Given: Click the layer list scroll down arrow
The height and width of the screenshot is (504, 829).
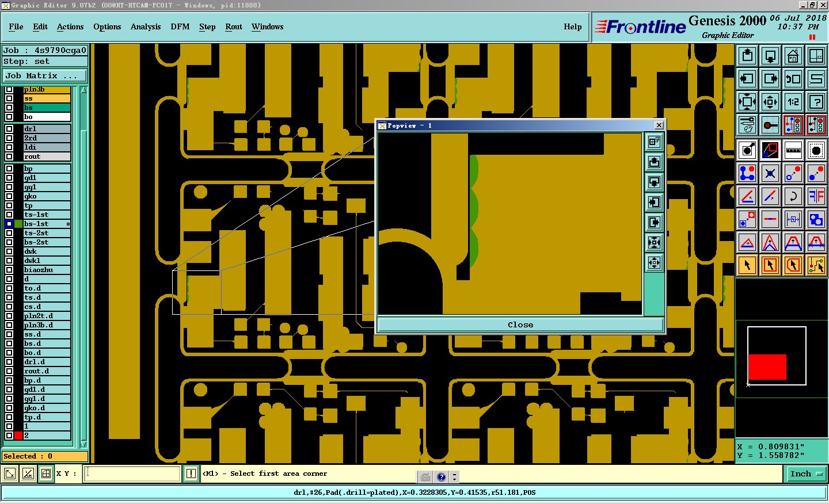Looking at the screenshot, I should [83, 444].
